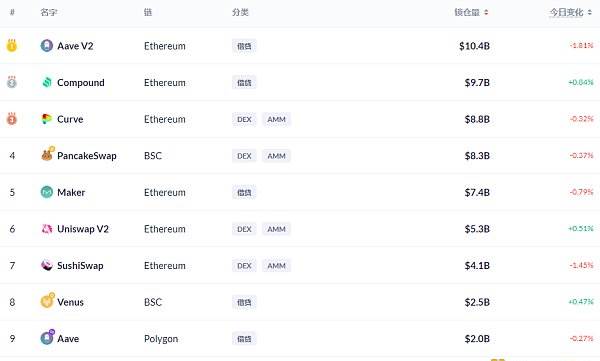Click the Aave Polygon logo icon
Viewport: 600px width, 361px height.
(47, 337)
